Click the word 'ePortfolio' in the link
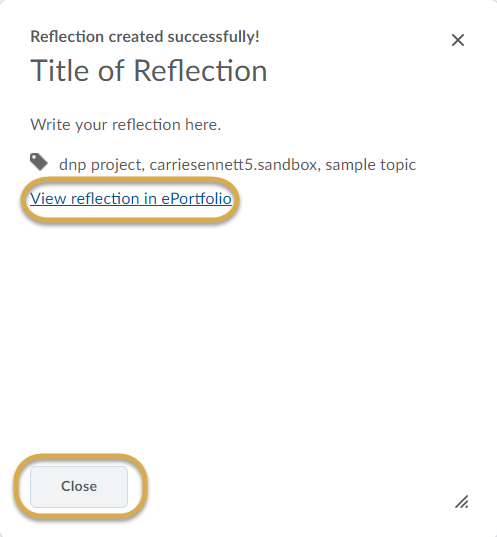The width and height of the screenshot is (497, 537). [196, 199]
